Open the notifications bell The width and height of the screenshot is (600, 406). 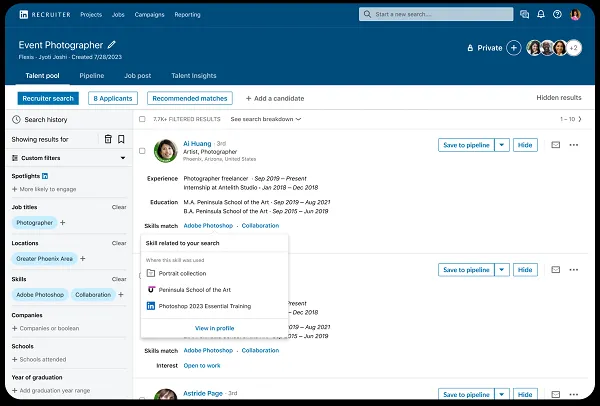pyautogui.click(x=541, y=15)
